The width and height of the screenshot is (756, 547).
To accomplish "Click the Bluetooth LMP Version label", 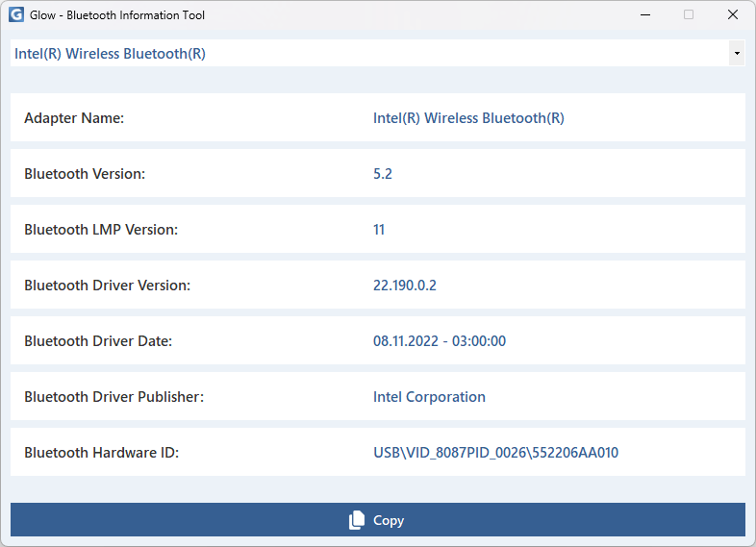I will point(101,230).
